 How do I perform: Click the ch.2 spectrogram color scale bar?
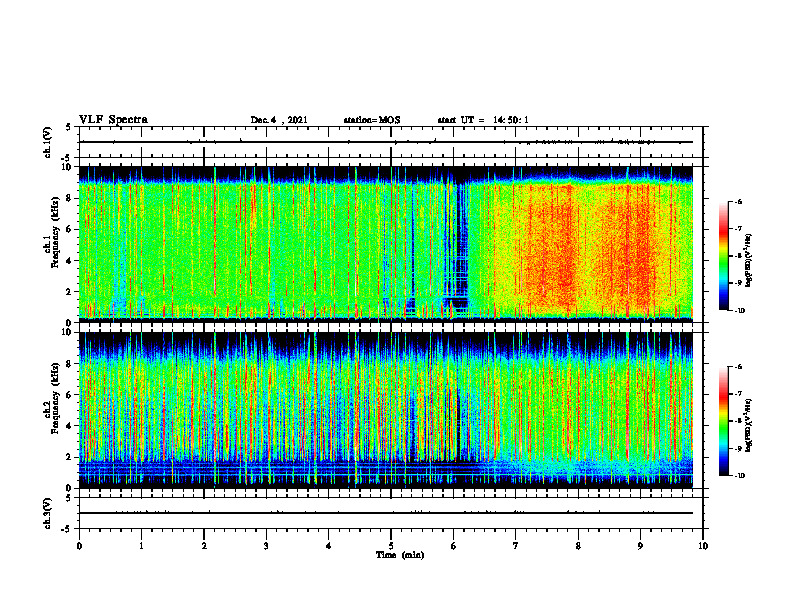click(723, 421)
